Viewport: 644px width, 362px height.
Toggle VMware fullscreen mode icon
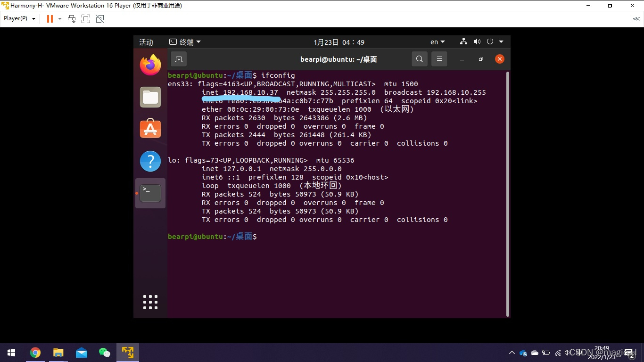(x=86, y=19)
